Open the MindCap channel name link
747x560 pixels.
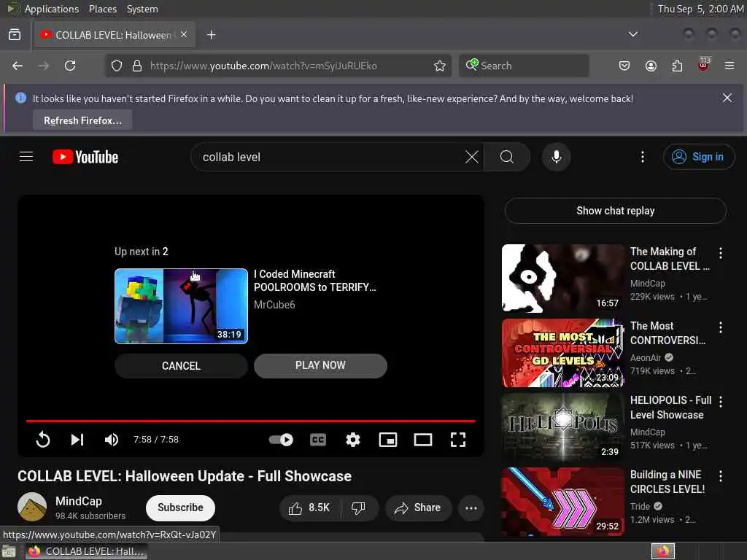point(79,501)
